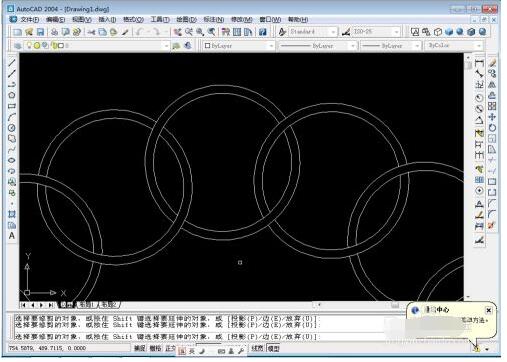Open the 视图(V) menu
This screenshot has height=362, width=507.
coord(82,20)
